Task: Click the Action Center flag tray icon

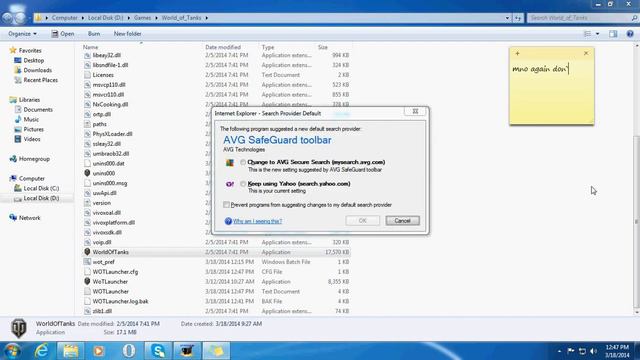Action: tap(571, 351)
